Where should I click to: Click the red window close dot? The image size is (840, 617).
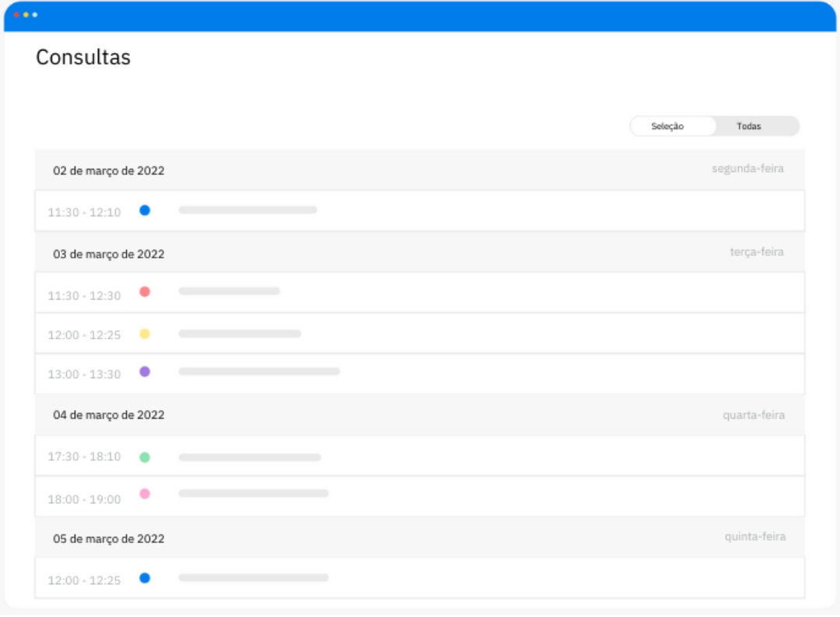[16, 15]
